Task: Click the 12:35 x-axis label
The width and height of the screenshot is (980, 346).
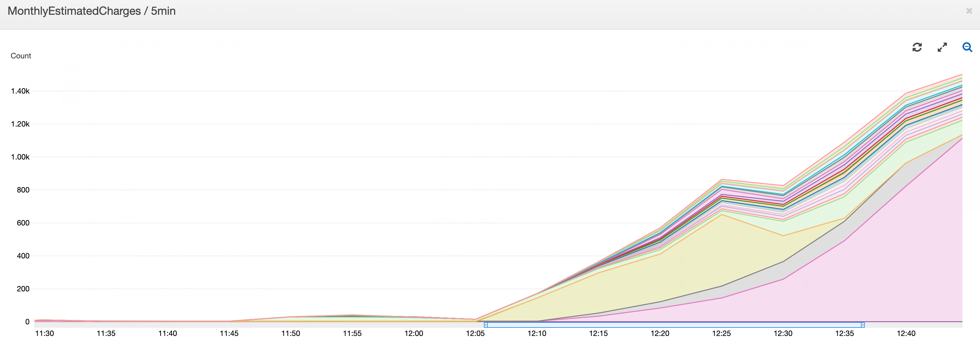Action: [x=845, y=333]
